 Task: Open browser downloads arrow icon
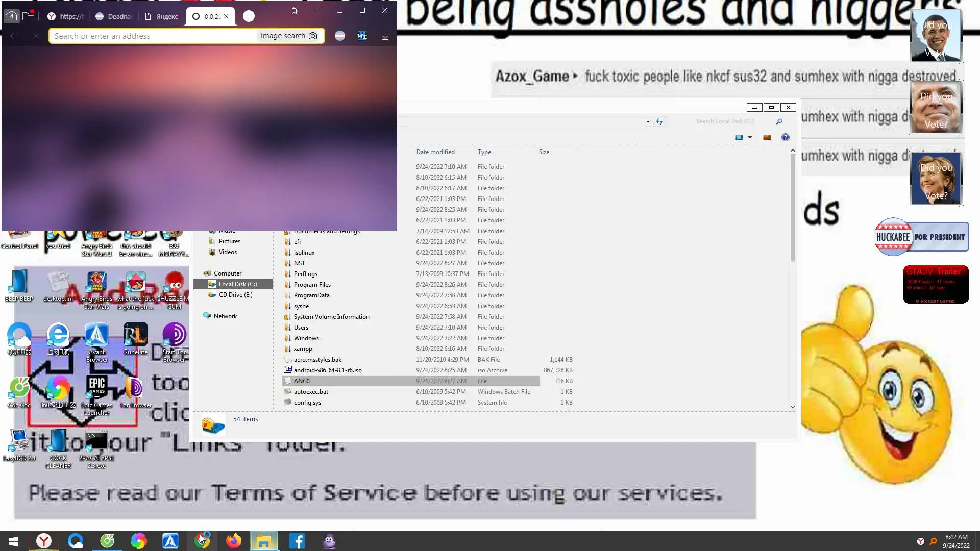tap(385, 36)
